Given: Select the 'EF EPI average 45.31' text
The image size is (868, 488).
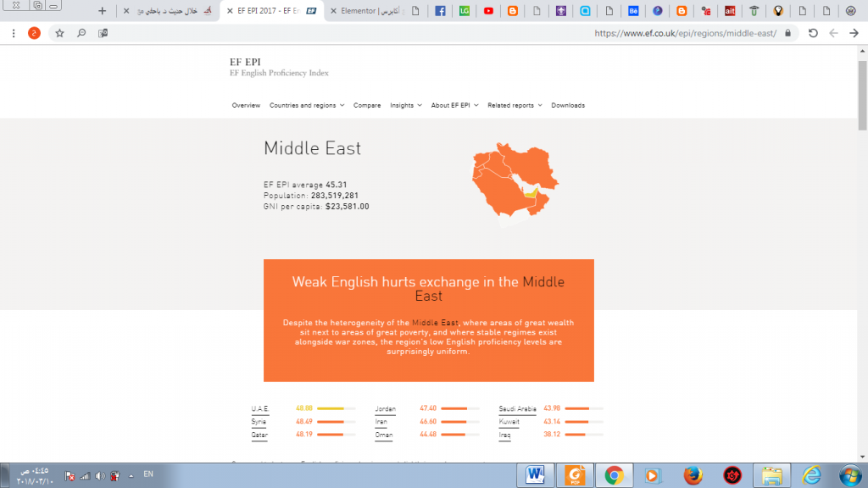Looking at the screenshot, I should 305,185.
